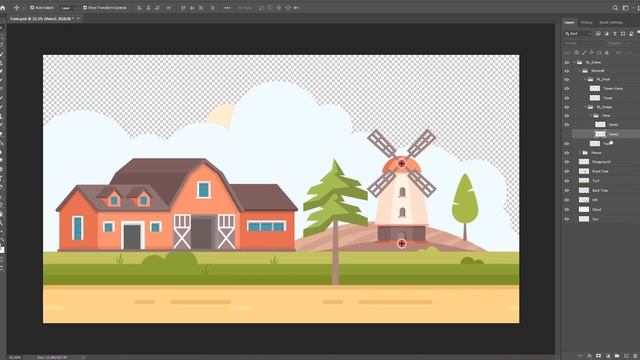Collapse the Vane group arrow
The image size is (640, 360).
coord(591,116)
